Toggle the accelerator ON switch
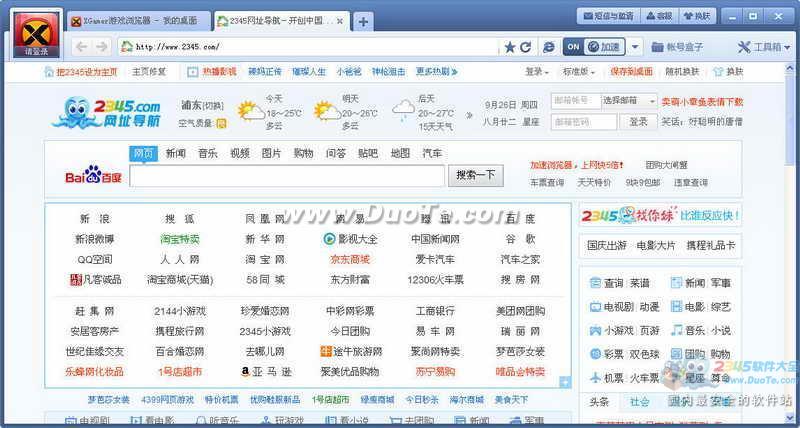The height and width of the screenshot is (428, 800). [573, 47]
